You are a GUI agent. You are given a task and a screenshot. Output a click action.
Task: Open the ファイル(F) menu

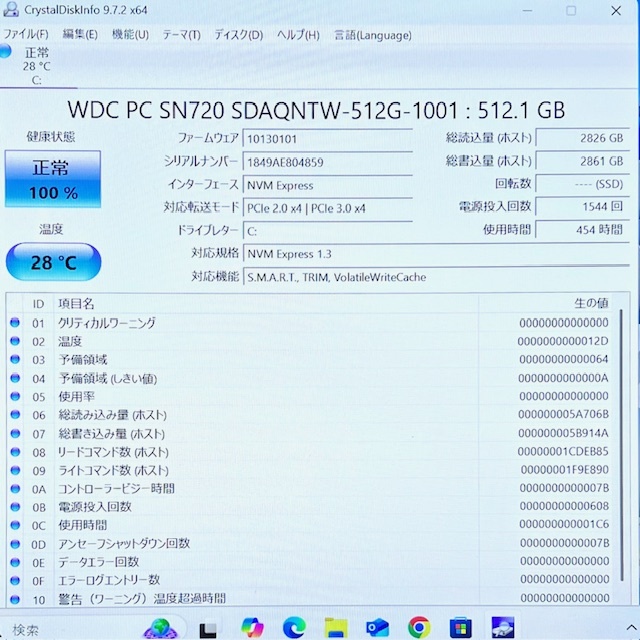coord(26,35)
